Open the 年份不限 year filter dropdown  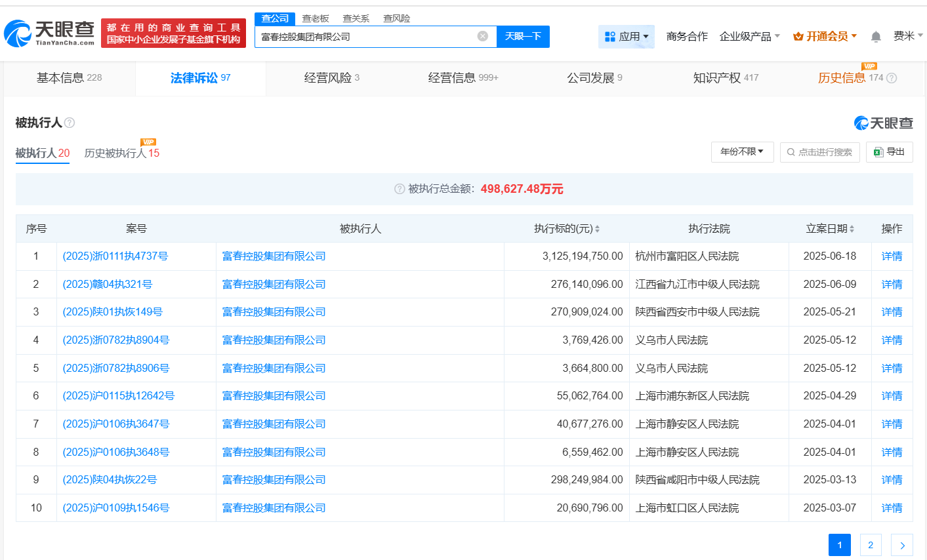pyautogui.click(x=742, y=151)
